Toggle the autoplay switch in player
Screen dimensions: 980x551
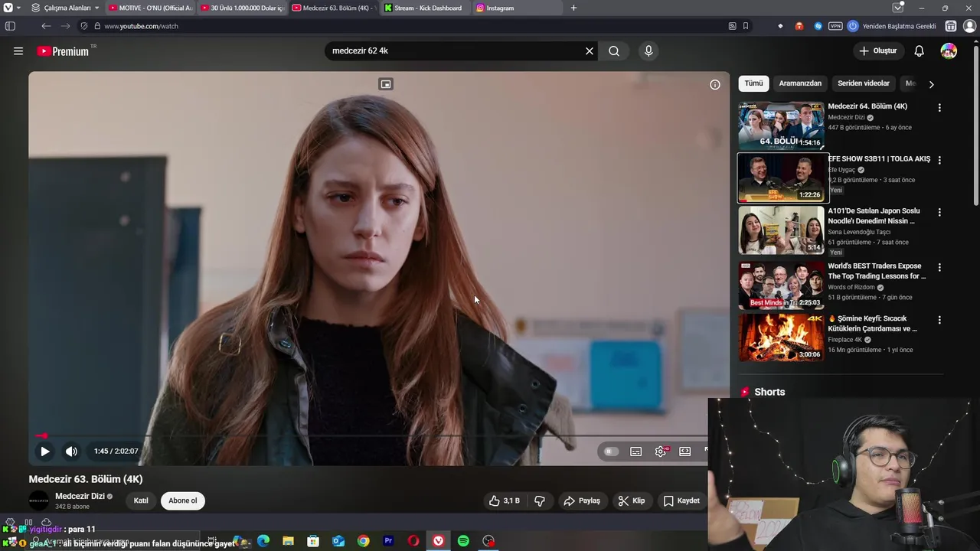click(610, 452)
